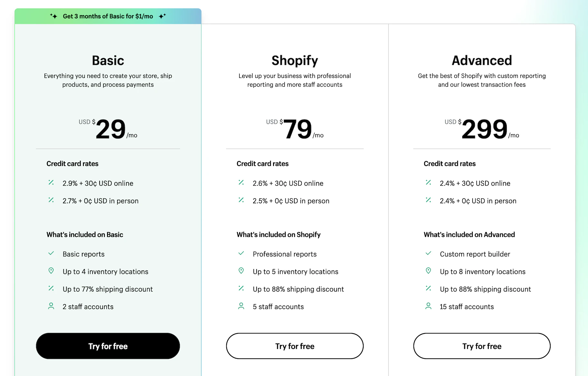This screenshot has height=376, width=588.
Task: Open the $1/mo Basic promotional offer
Action: [108, 16]
